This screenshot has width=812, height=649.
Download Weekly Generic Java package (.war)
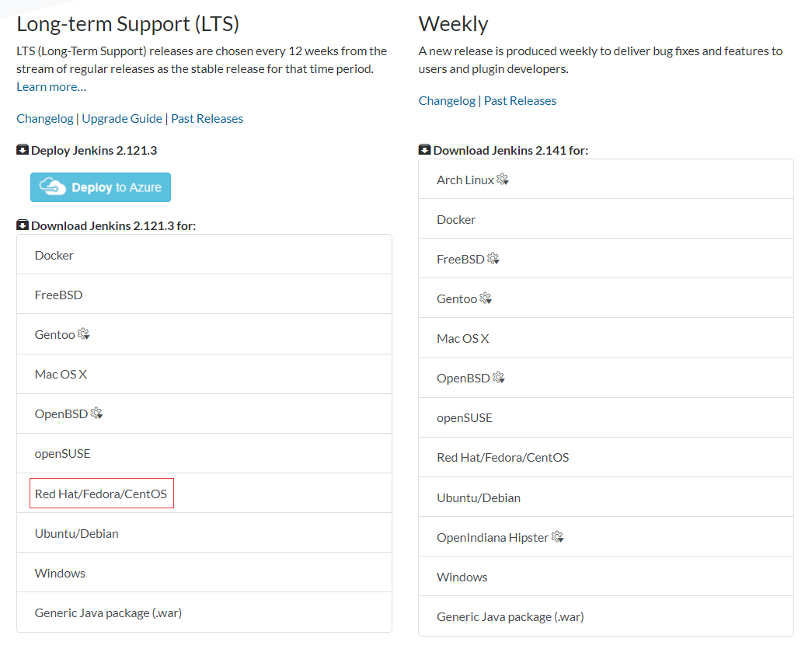606,616
